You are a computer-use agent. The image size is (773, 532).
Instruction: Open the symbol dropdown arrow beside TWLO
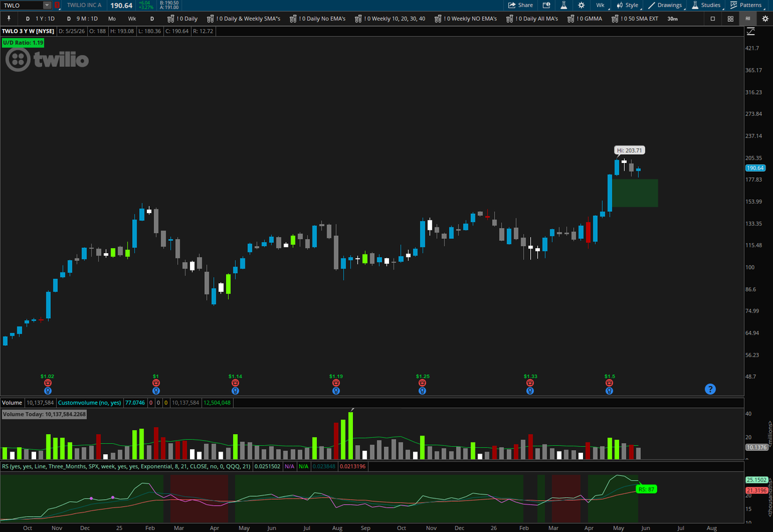[x=47, y=5]
